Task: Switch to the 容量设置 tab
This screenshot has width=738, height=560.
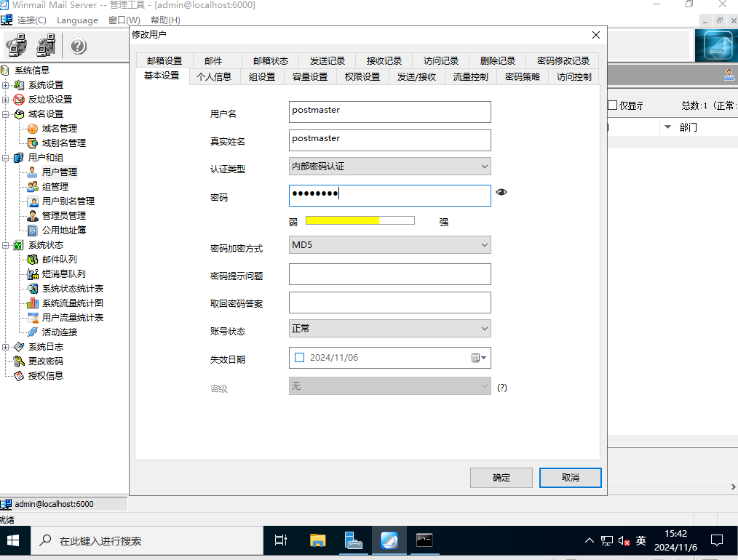Action: click(310, 76)
